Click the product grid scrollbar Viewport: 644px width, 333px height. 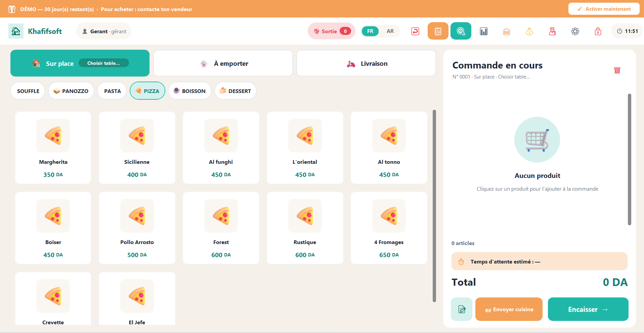pyautogui.click(x=434, y=206)
